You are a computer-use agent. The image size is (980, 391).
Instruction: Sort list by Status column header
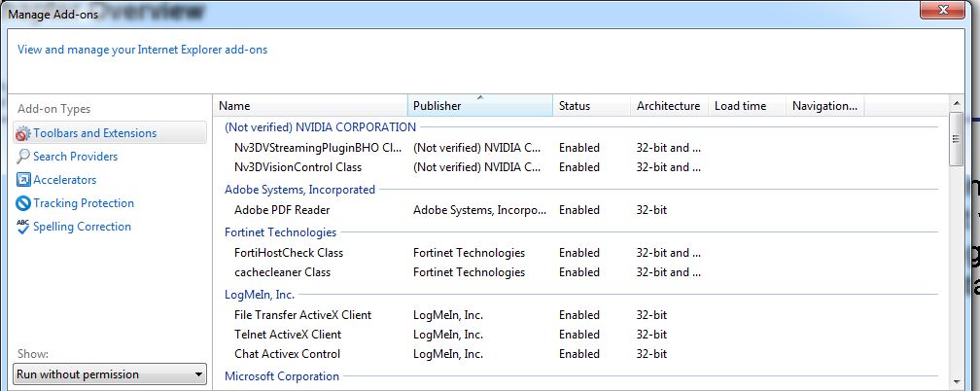(x=591, y=106)
